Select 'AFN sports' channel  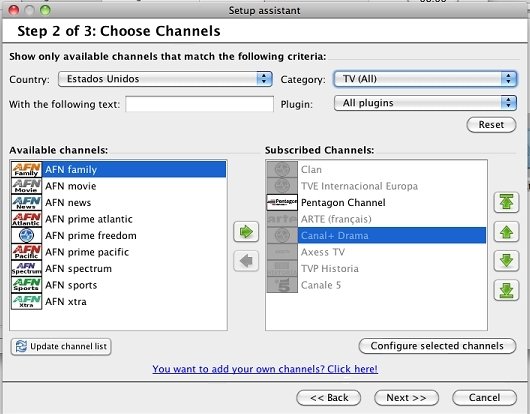[119, 285]
